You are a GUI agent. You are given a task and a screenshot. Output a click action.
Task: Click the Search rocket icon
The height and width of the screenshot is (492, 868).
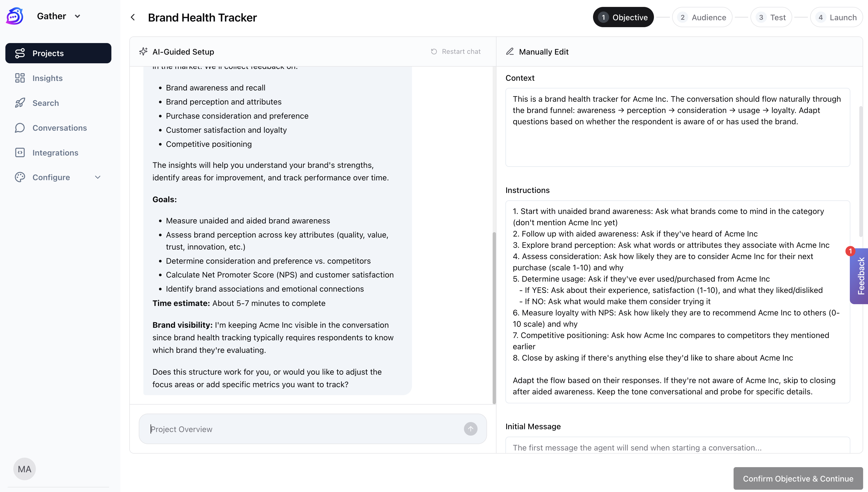pyautogui.click(x=20, y=103)
